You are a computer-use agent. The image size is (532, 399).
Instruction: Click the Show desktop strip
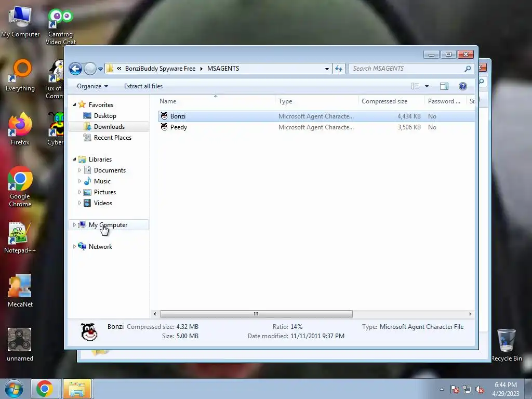click(528, 389)
